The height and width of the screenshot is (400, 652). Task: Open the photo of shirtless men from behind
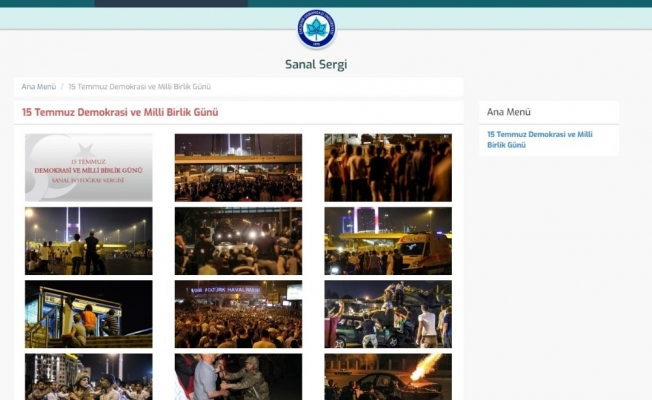(387, 168)
